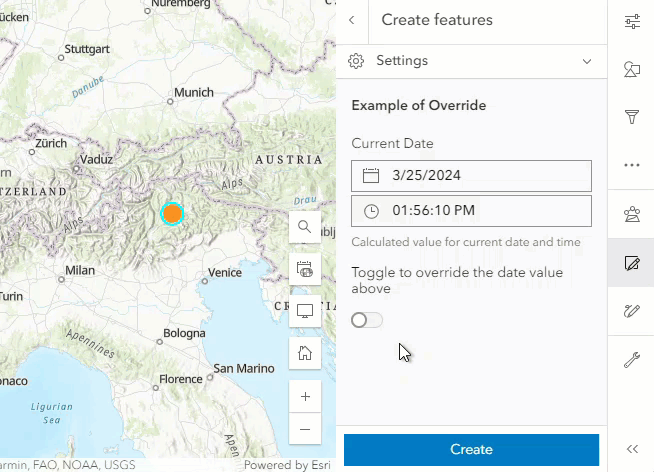Open map properties sliders icon

tap(631, 22)
